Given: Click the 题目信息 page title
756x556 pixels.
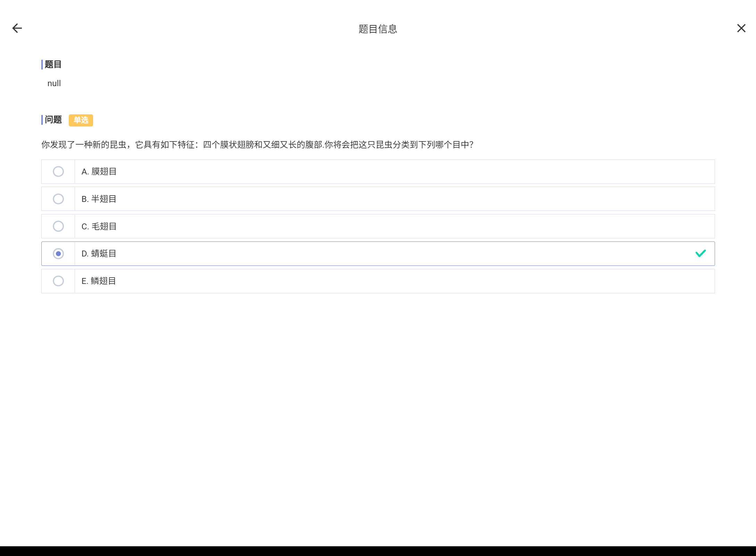Looking at the screenshot, I should 378,29.
